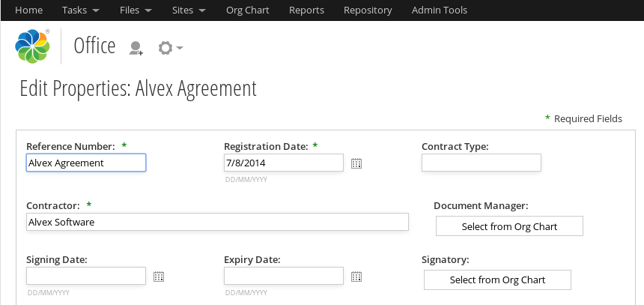The width and height of the screenshot is (644, 305).
Task: Click the invite user icon
Action: (136, 48)
